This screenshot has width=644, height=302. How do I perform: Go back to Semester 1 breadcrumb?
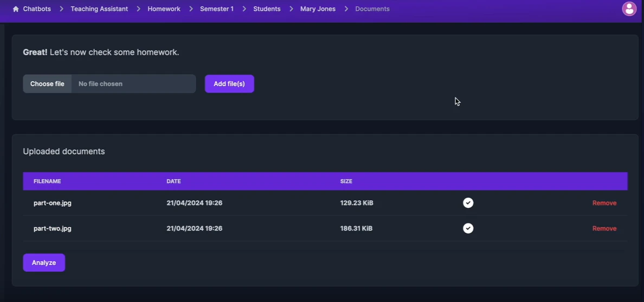(217, 9)
